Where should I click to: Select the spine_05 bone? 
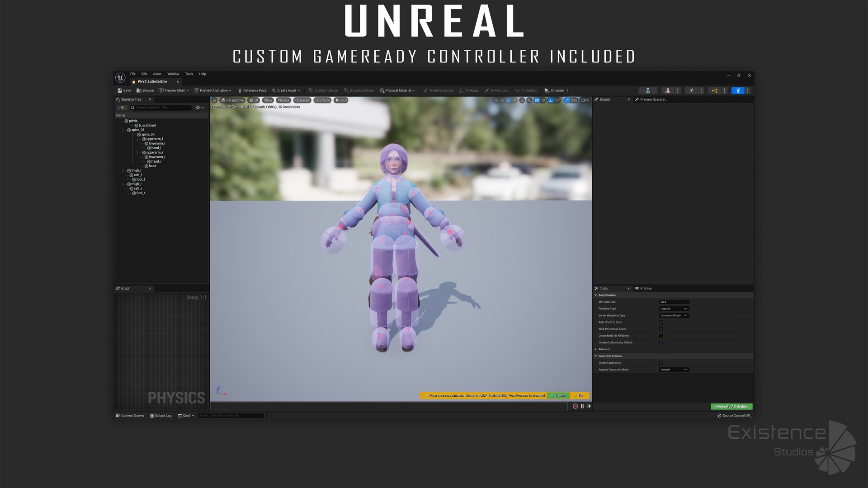147,134
